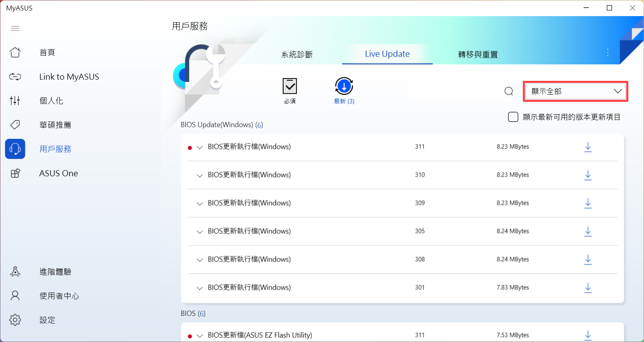Click the search magnifier icon

point(509,91)
